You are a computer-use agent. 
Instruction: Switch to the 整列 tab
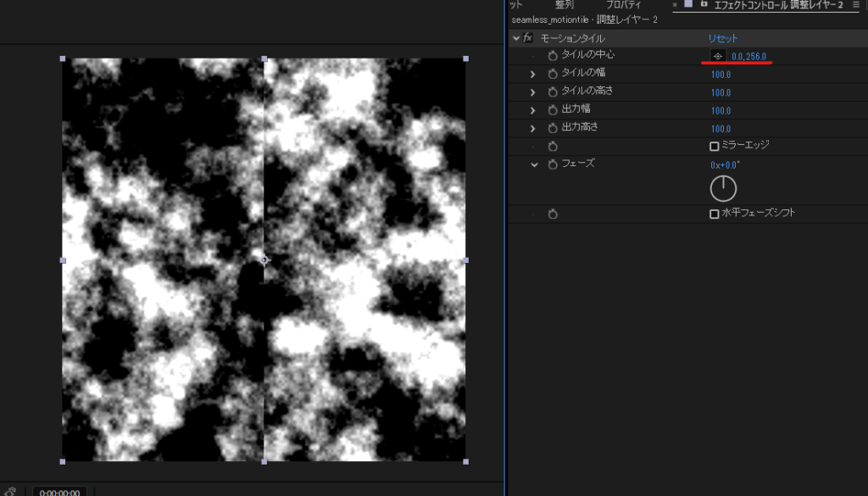point(565,5)
